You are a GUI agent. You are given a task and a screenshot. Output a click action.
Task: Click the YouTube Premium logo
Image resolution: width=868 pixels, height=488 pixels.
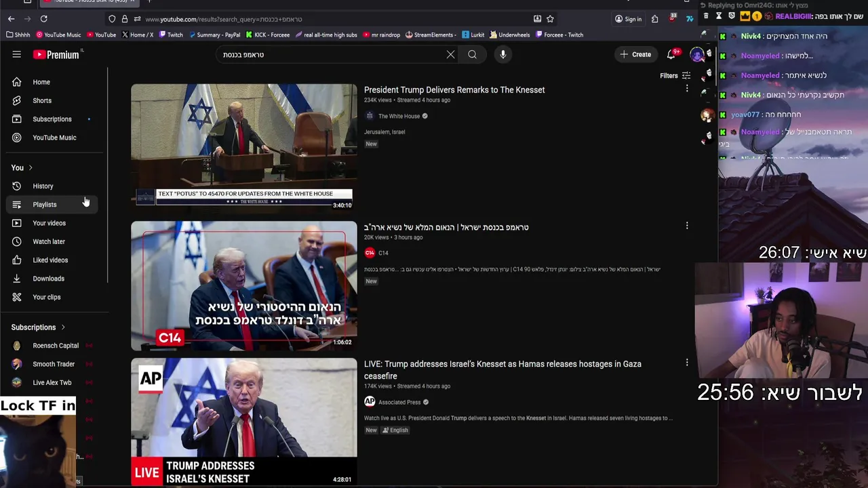58,54
